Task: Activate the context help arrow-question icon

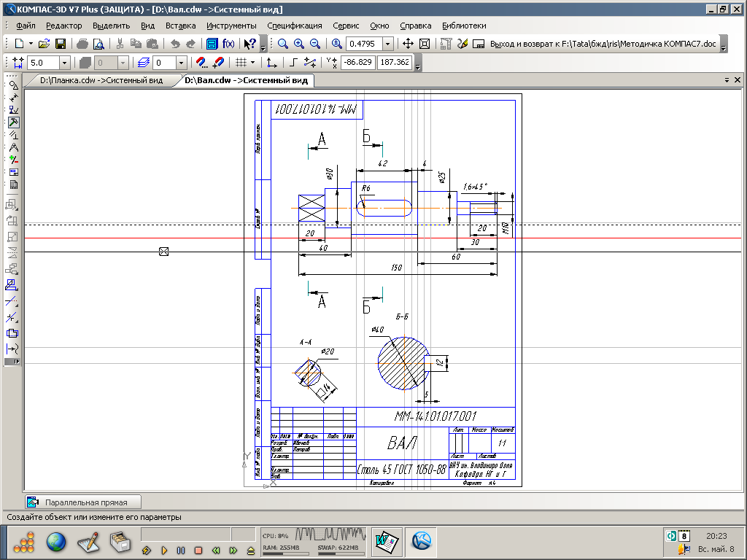Action: (249, 44)
